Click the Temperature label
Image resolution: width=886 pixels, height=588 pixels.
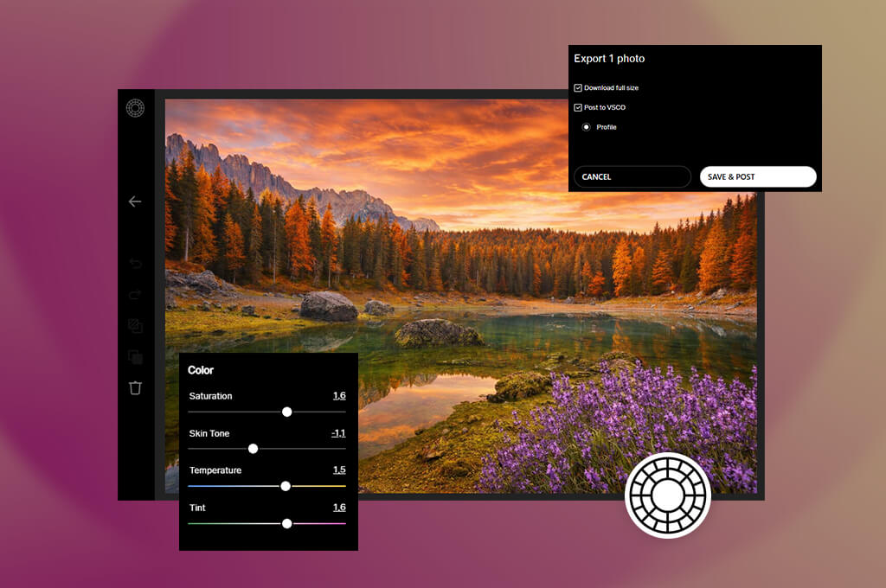215,470
